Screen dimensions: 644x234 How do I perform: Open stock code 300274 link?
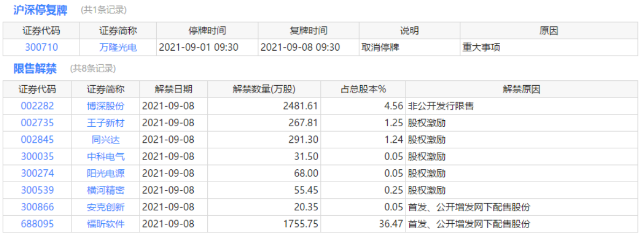click(37, 174)
